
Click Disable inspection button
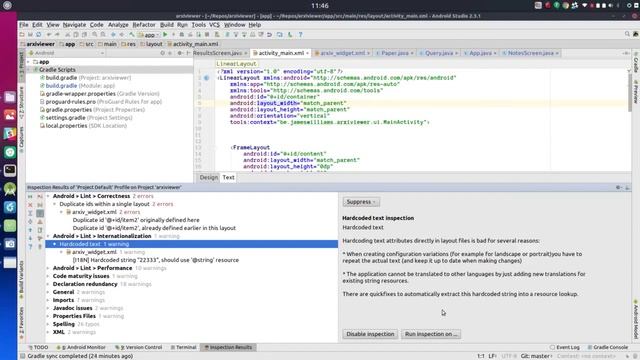pyautogui.click(x=370, y=334)
